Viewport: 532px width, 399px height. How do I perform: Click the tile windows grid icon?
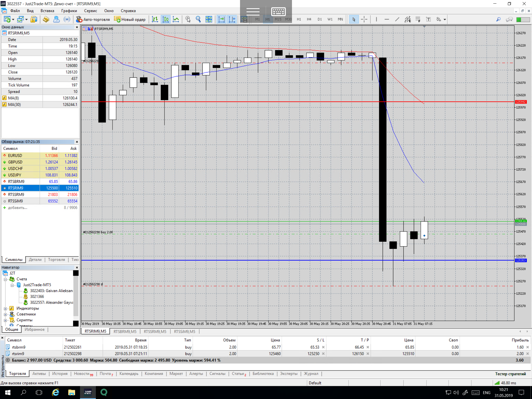(x=209, y=19)
